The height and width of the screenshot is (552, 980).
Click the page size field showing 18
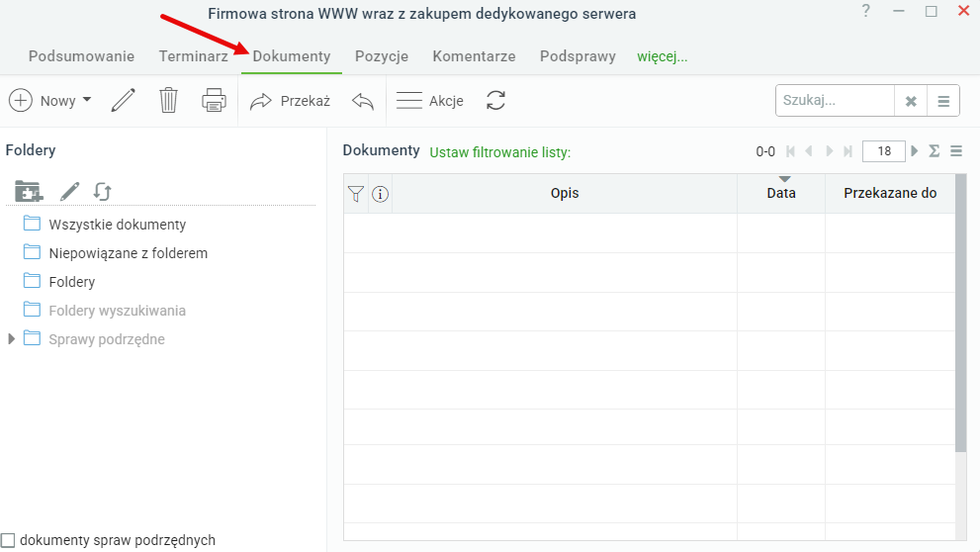pos(884,151)
